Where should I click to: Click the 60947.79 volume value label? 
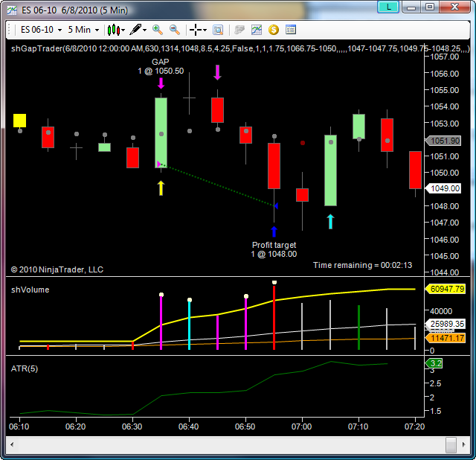point(445,289)
